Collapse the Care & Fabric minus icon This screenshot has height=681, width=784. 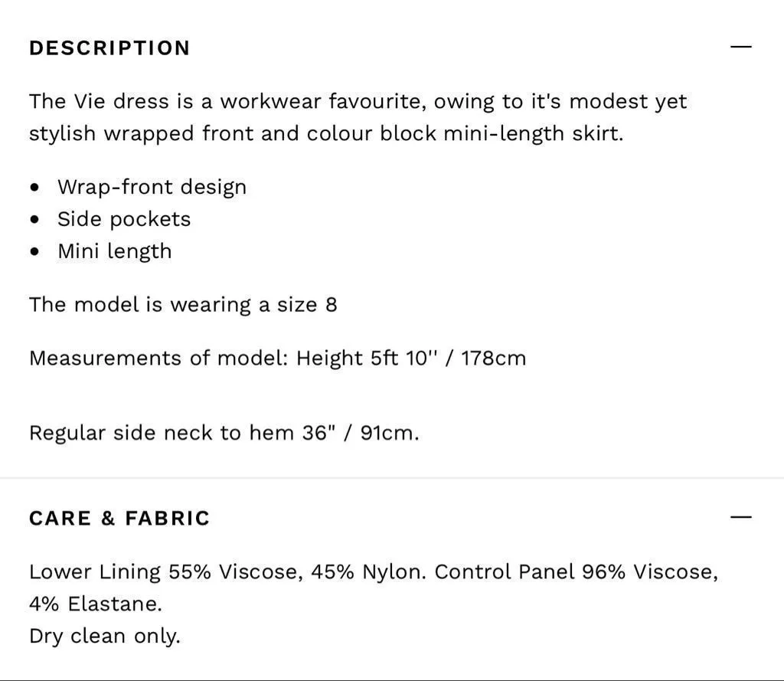pos(740,517)
